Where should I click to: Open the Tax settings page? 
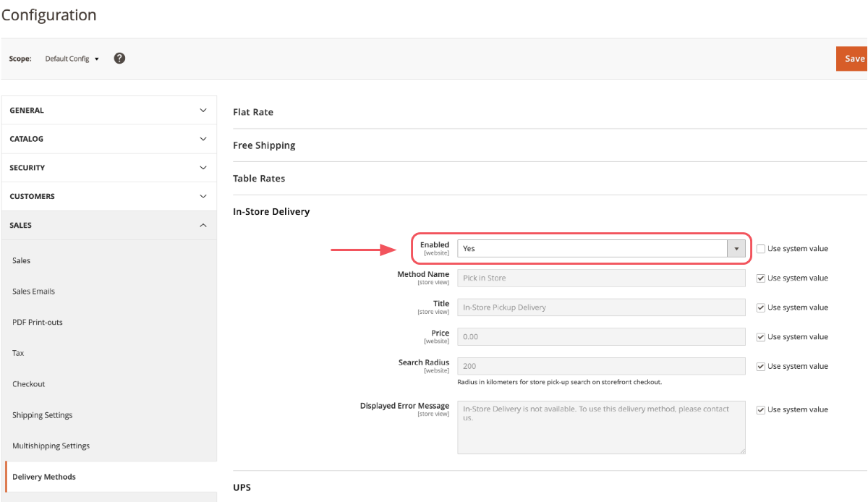tap(17, 353)
